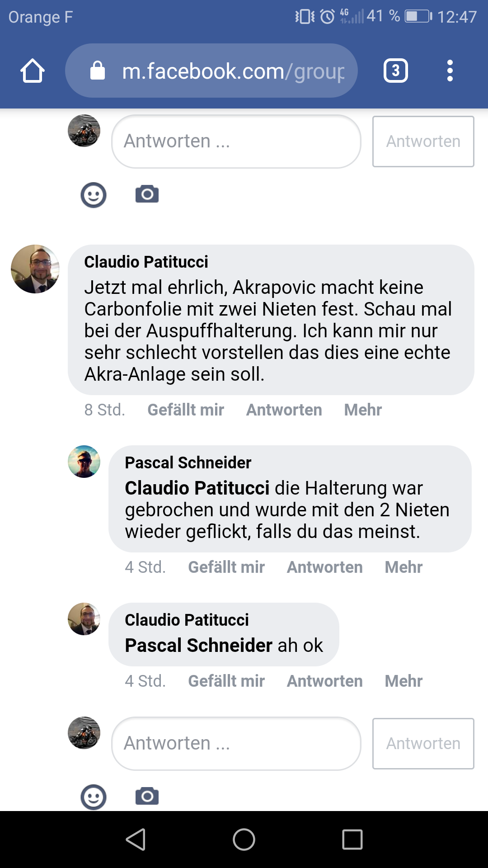Open the browser three-dot menu

[450, 71]
